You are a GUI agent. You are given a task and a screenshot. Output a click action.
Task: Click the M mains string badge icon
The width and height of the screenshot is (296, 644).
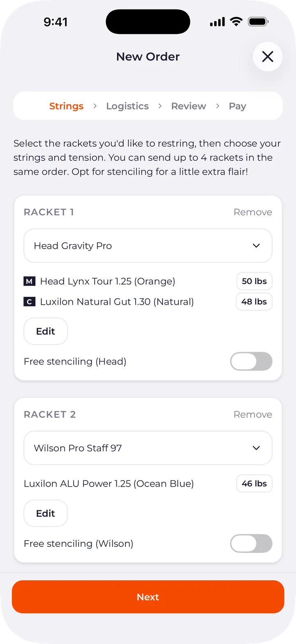click(x=29, y=282)
